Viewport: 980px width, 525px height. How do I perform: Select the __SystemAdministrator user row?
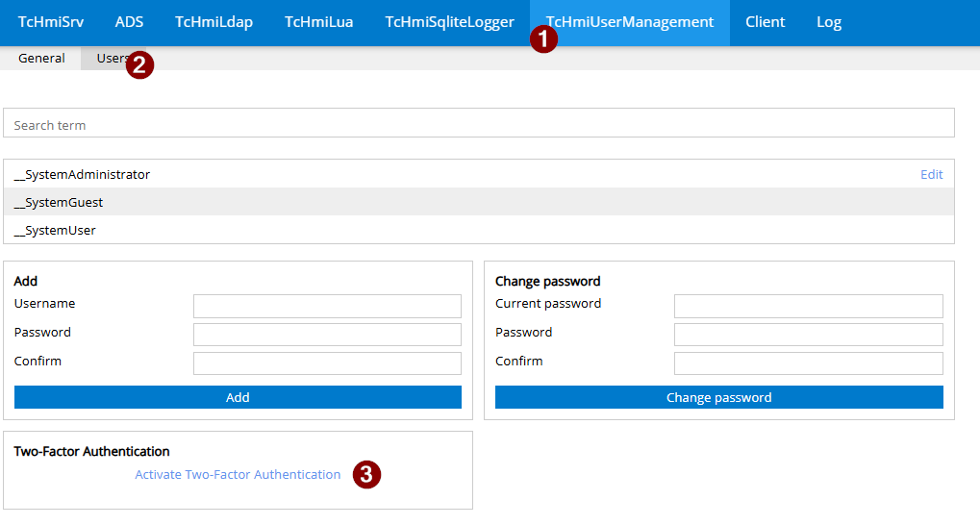(x=479, y=174)
